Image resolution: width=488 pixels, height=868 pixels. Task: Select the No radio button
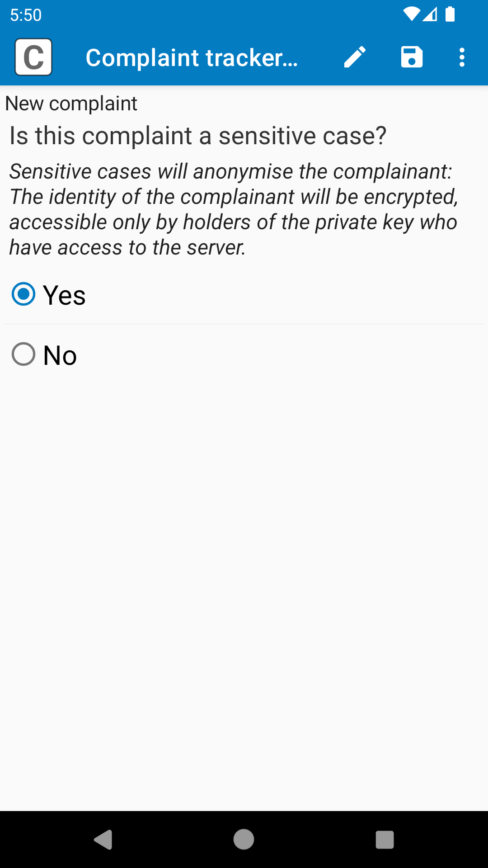[x=23, y=354]
